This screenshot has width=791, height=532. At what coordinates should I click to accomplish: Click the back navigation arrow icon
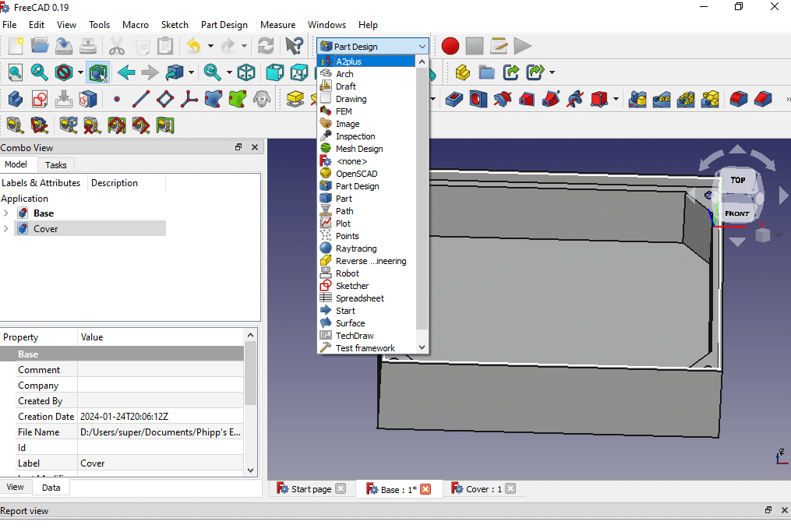(x=126, y=72)
